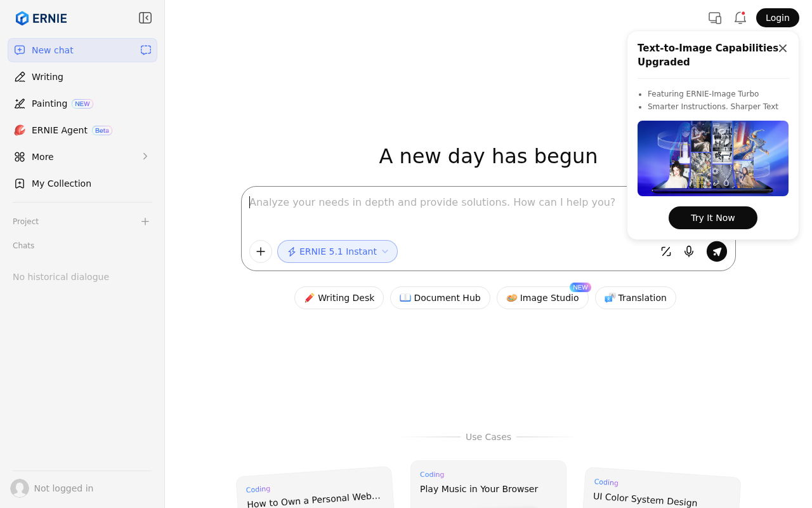Click the NEW badge next to Painting
The image size is (812, 508).
(x=82, y=104)
